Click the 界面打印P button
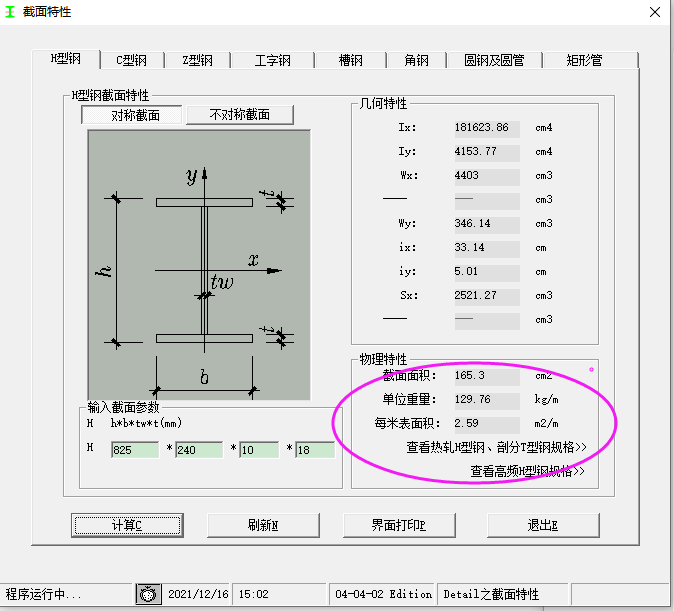The image size is (674, 611). 399,525
